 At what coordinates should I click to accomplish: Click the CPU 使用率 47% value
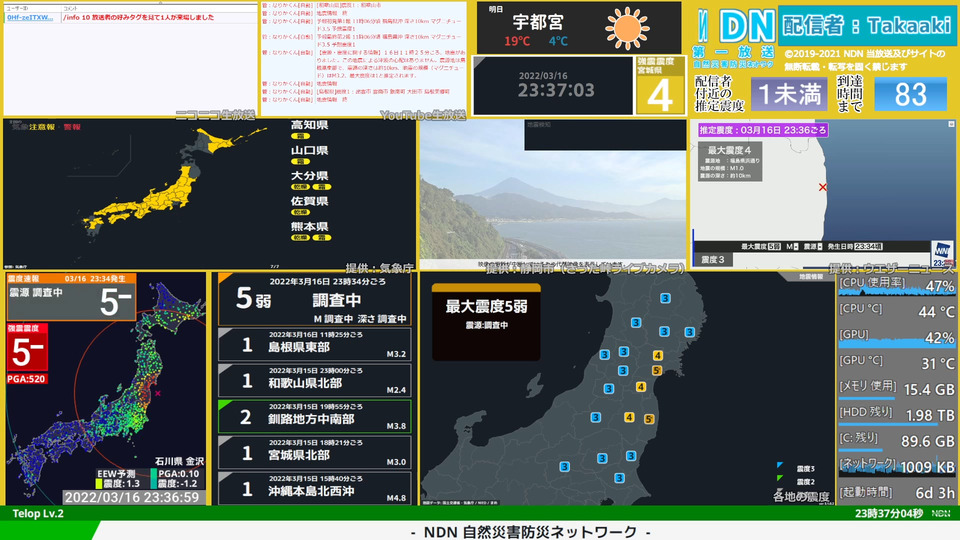point(939,286)
